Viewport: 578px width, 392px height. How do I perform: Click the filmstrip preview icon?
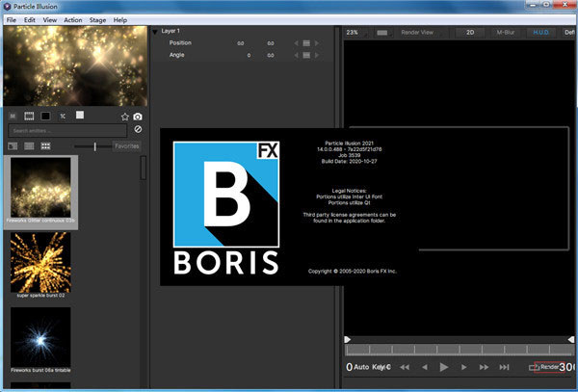pos(29,116)
